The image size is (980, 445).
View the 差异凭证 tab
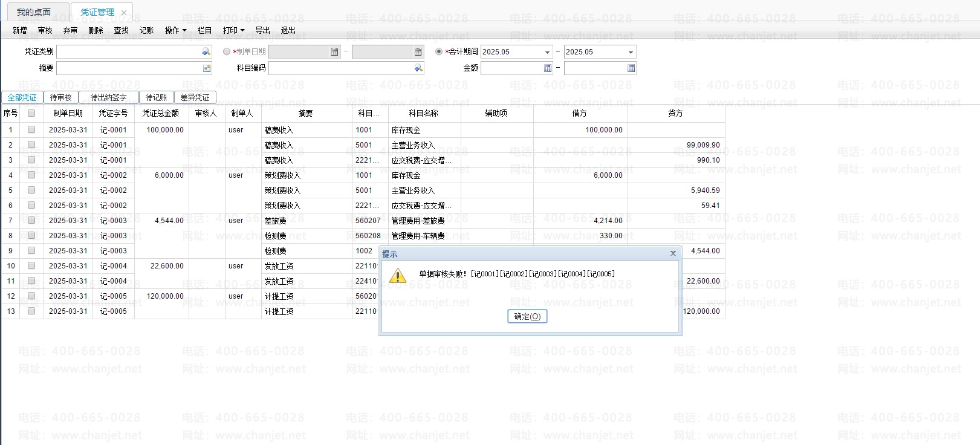point(195,97)
